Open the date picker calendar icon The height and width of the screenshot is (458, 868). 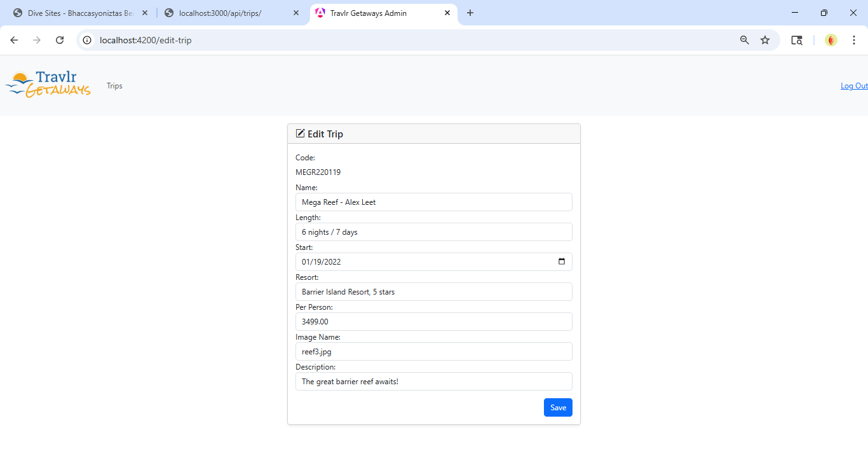561,261
